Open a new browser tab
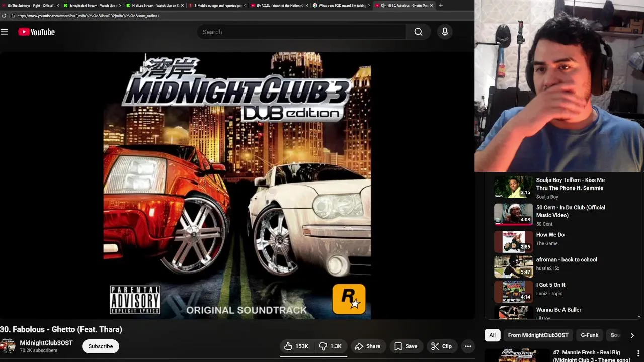644x362 pixels. (441, 5)
